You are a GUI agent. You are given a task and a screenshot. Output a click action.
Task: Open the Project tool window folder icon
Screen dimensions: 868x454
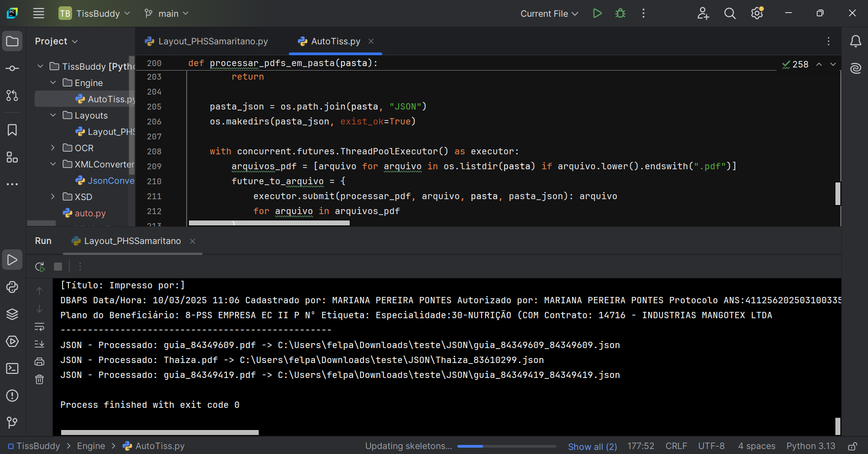[12, 42]
